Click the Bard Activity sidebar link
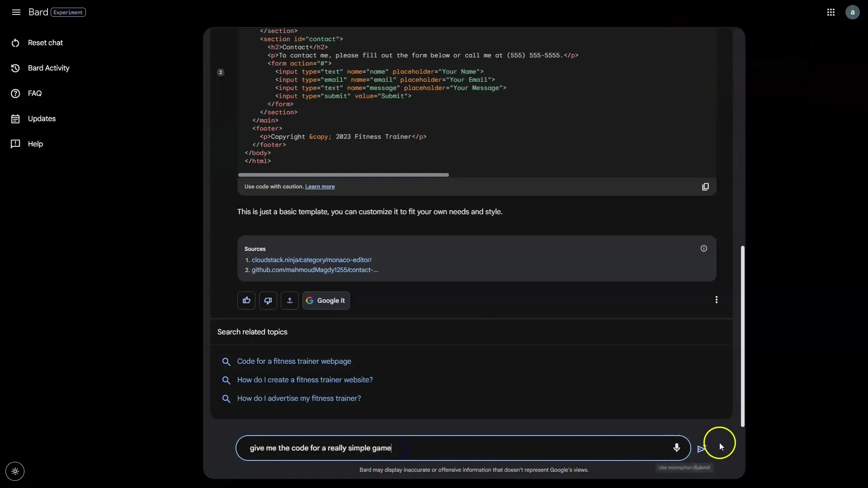 coord(48,67)
